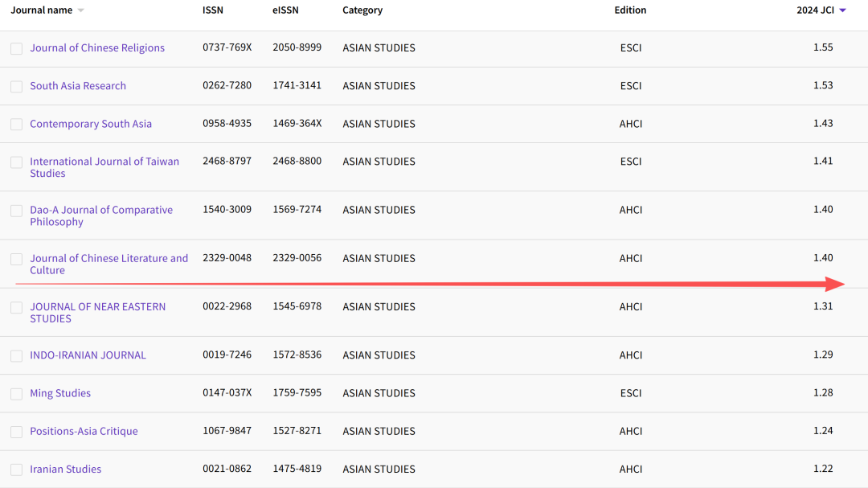Open International Journal of Taiwan Studies

[x=104, y=162]
